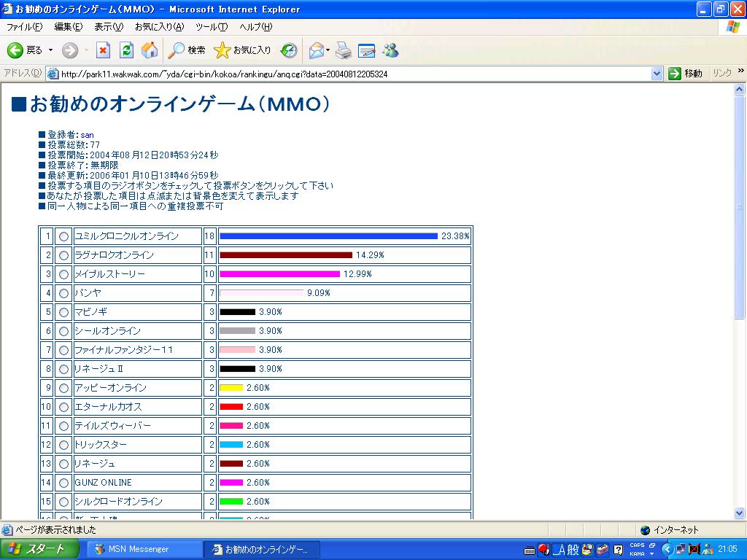Screen dimensions: 747x560
Task: Select radio button for メイプルストーリー
Action: pos(63,274)
